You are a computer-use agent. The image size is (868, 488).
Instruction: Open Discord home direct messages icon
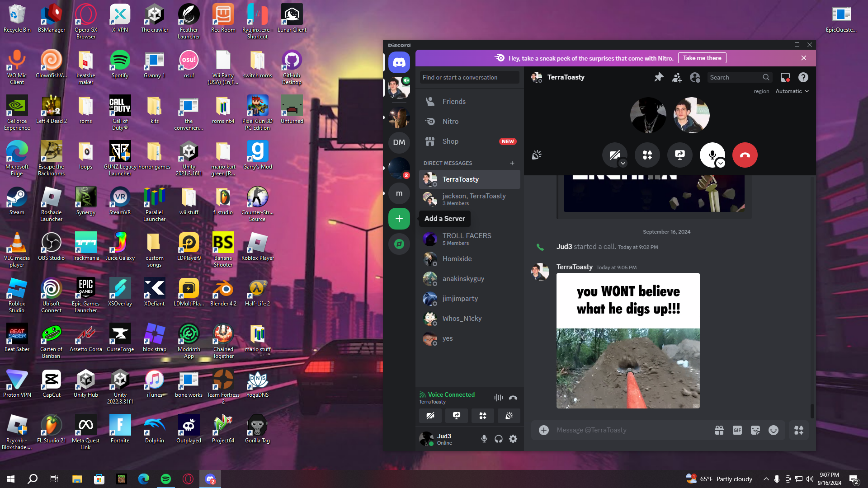[x=399, y=62]
